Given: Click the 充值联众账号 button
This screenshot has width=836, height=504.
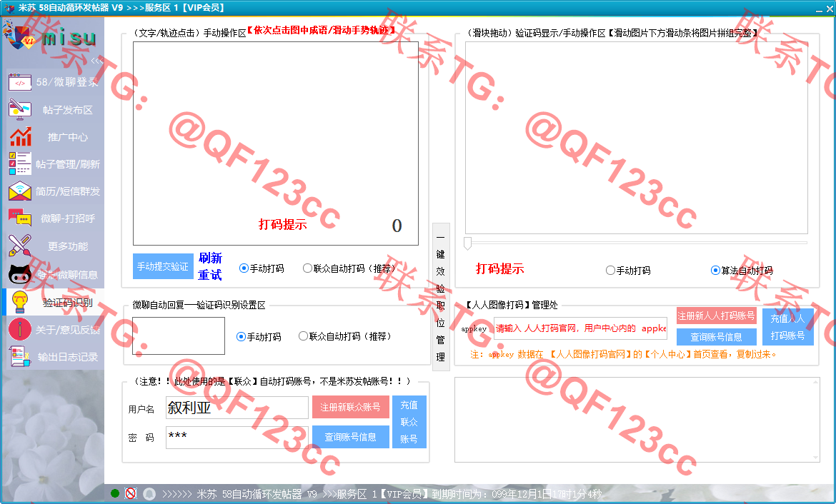Looking at the screenshot, I should pos(409,422).
